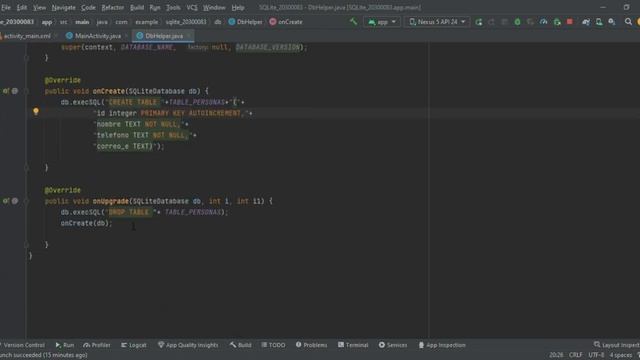The width and height of the screenshot is (640, 360).
Task: Close the DbHelper.java tab
Action: pyautogui.click(x=189, y=36)
